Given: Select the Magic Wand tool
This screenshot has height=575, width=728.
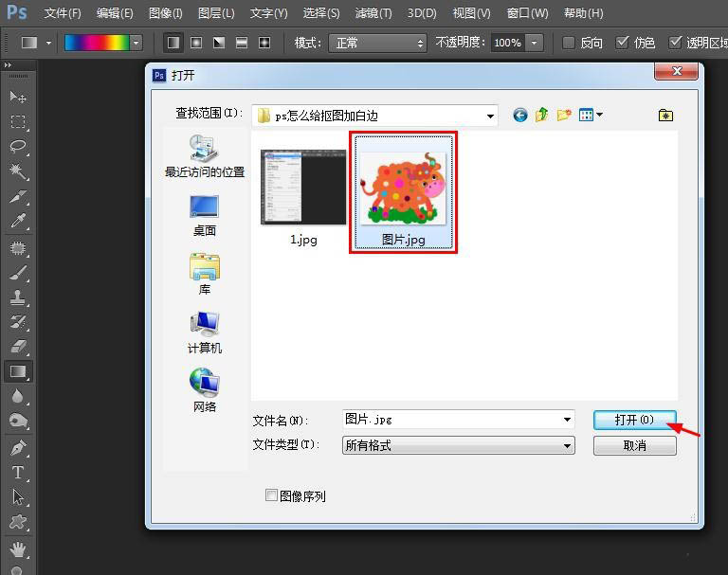Looking at the screenshot, I should pyautogui.click(x=18, y=171).
